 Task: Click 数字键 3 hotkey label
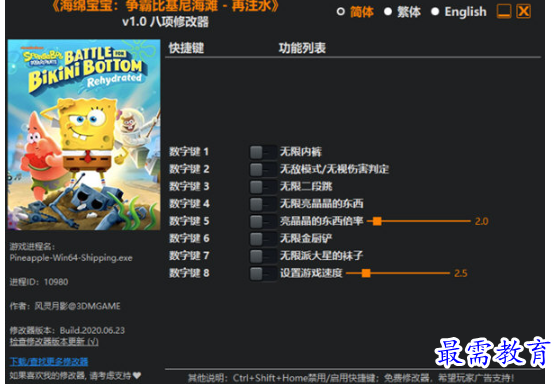189,186
